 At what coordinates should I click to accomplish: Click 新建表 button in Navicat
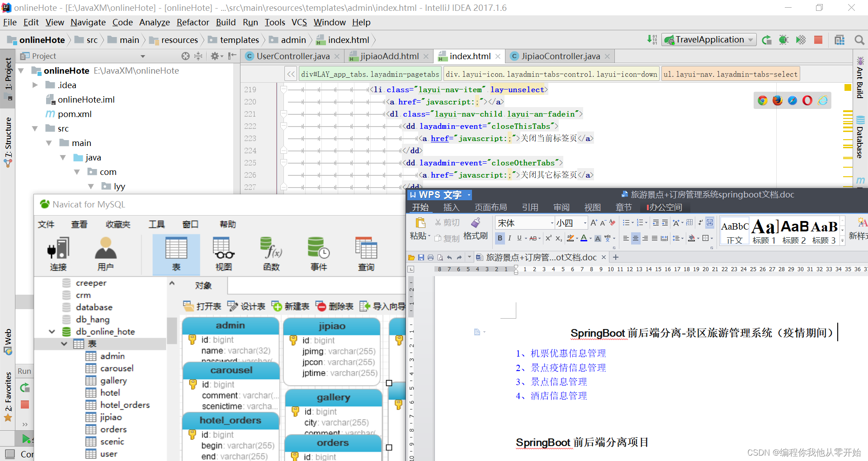click(290, 306)
